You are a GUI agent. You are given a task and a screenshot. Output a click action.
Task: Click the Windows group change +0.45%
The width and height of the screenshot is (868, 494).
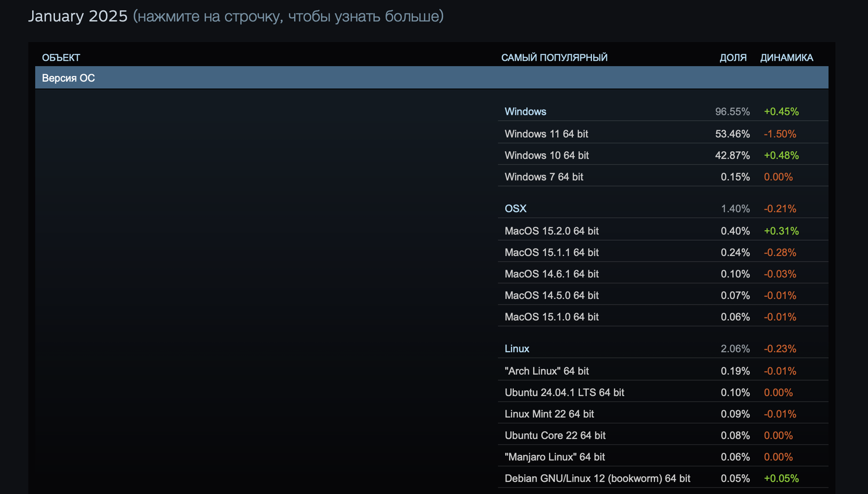coord(781,112)
